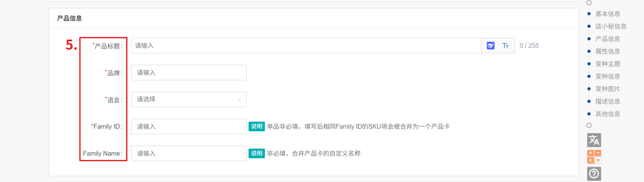Open the 语言 dropdown
This screenshot has height=182, width=644.
point(189,100)
